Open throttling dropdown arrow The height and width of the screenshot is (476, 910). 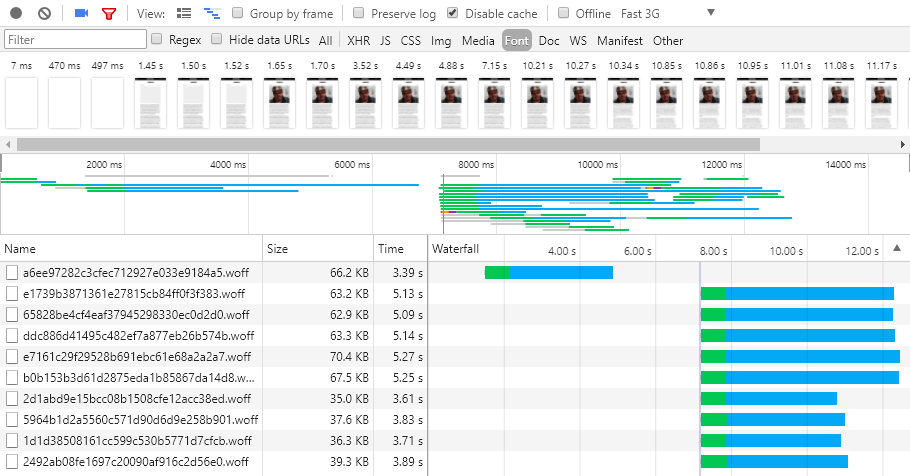[710, 12]
